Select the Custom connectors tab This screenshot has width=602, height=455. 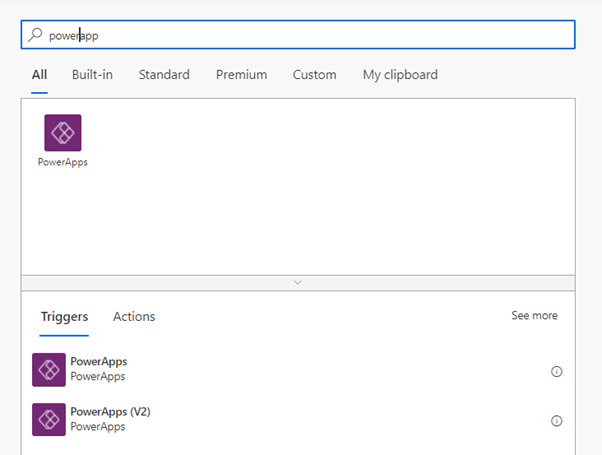tap(314, 74)
